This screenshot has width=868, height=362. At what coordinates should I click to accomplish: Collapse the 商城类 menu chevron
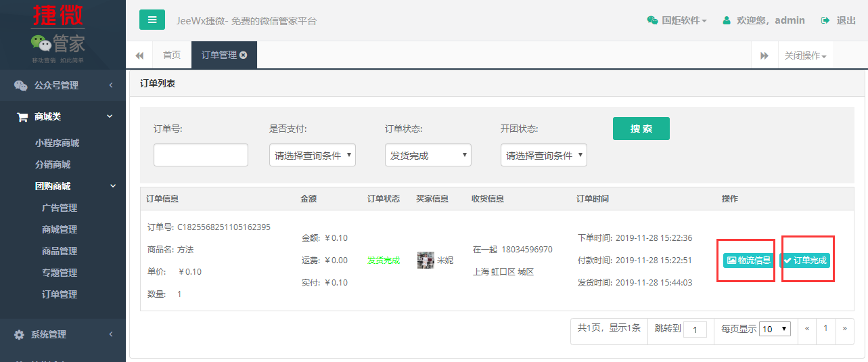pyautogui.click(x=110, y=116)
